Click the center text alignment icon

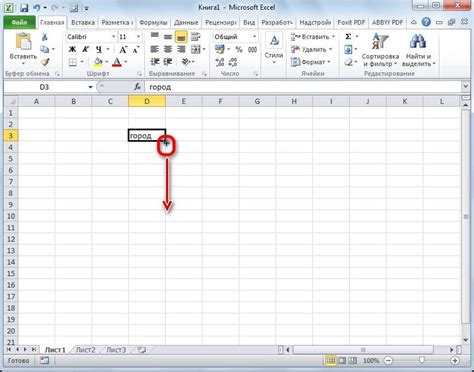[x=168, y=49]
